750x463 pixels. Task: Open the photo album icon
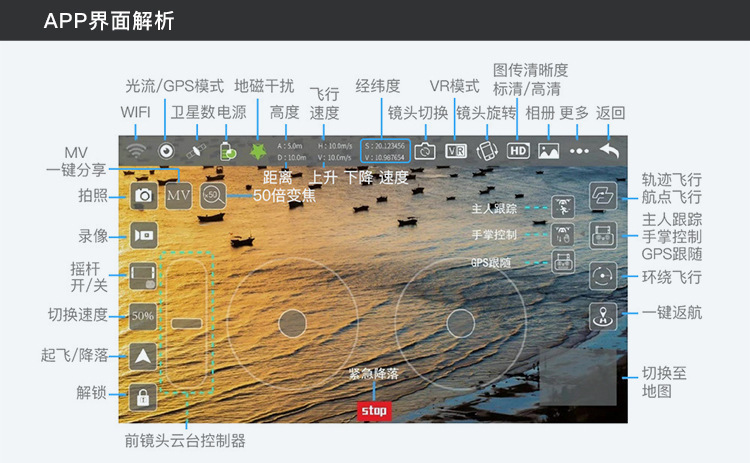(549, 151)
